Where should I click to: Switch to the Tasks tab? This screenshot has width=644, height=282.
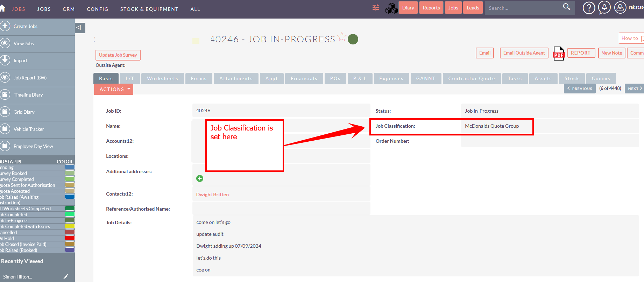515,78
